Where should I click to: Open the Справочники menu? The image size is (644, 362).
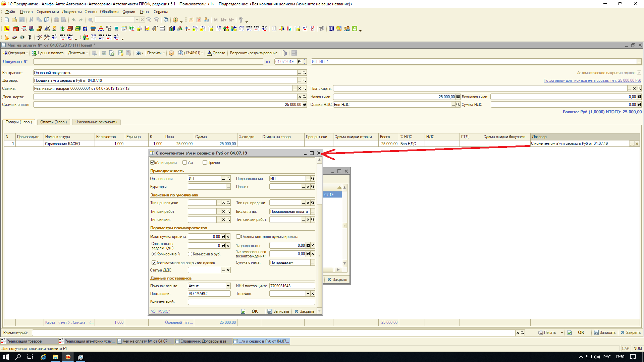point(48,12)
